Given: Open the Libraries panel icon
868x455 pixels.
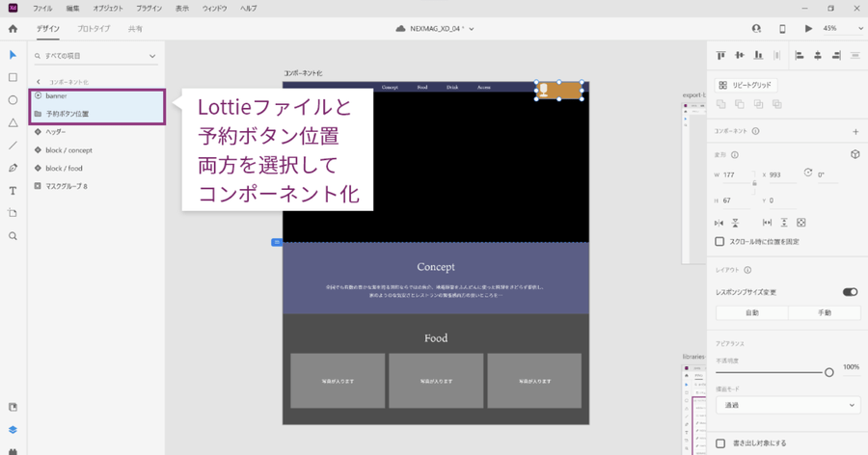Looking at the screenshot, I should coord(13,408).
